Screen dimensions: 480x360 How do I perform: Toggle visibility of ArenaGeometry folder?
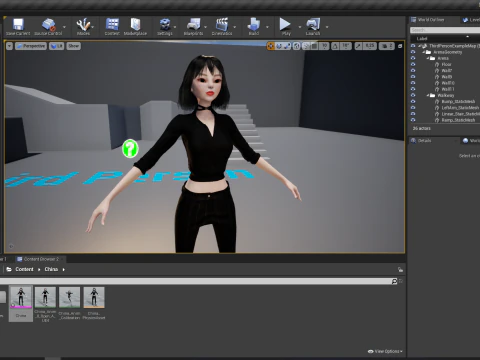point(413,52)
